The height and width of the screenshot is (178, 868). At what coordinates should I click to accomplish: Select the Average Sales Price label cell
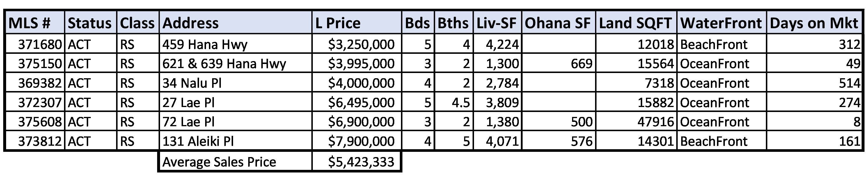219,162
